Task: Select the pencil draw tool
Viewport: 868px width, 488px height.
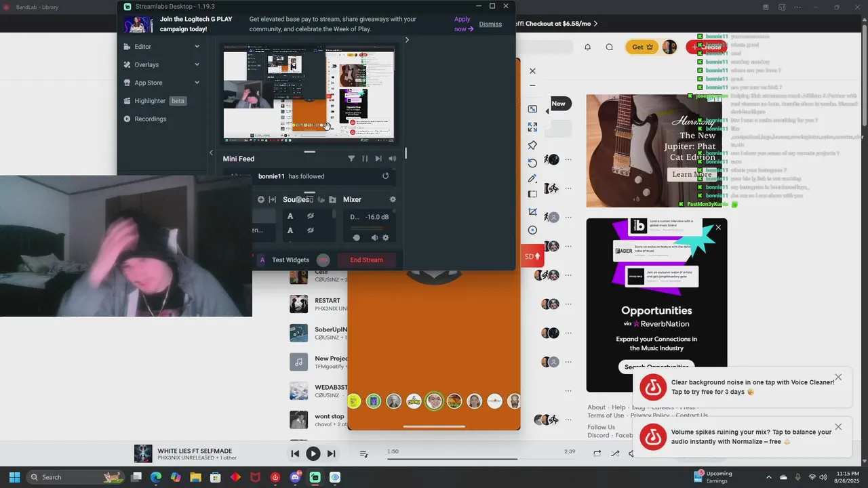Action: [x=532, y=178]
